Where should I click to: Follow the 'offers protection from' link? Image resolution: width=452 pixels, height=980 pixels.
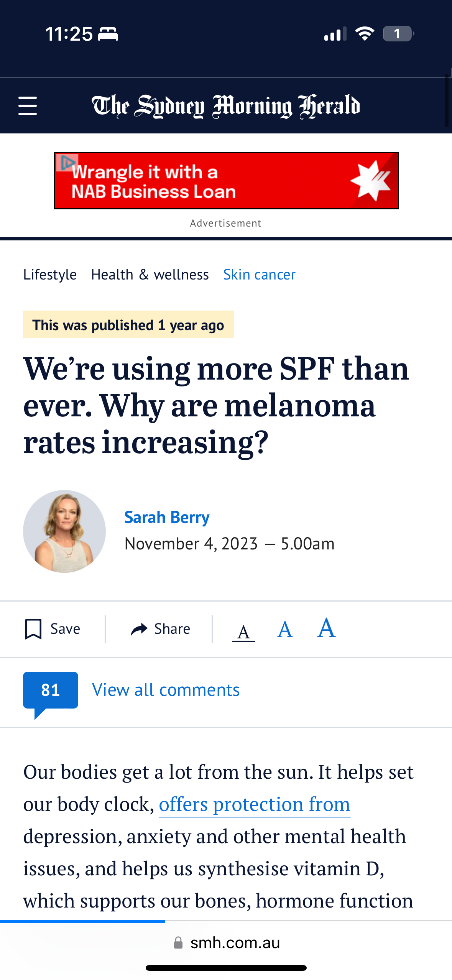255,804
